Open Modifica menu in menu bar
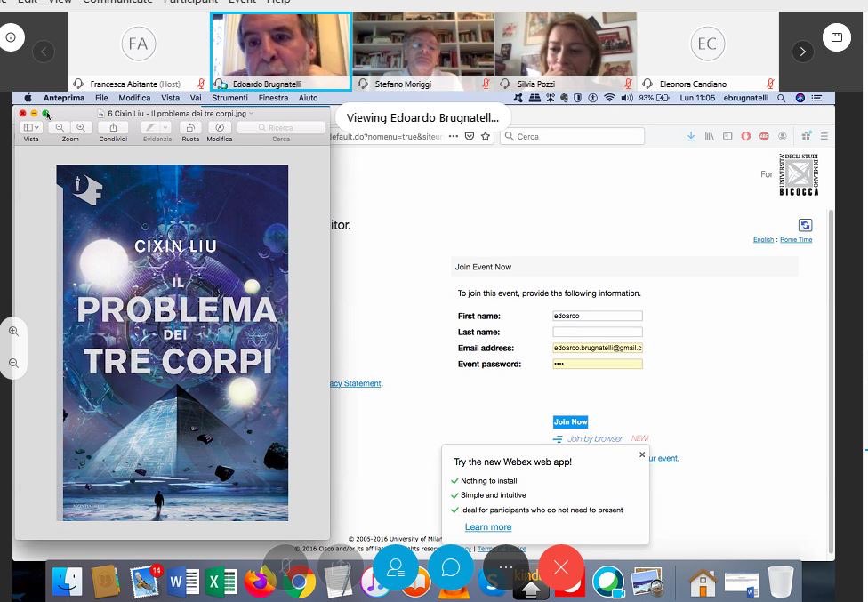 [134, 98]
